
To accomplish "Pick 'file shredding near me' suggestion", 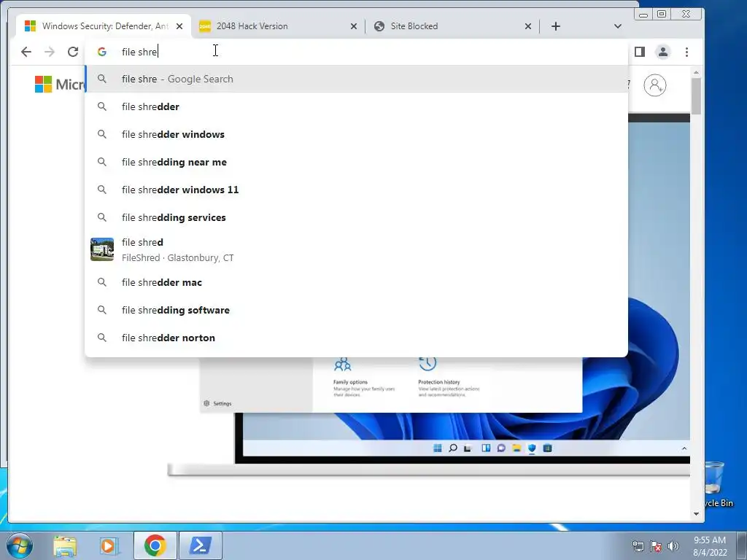I will pos(356,162).
